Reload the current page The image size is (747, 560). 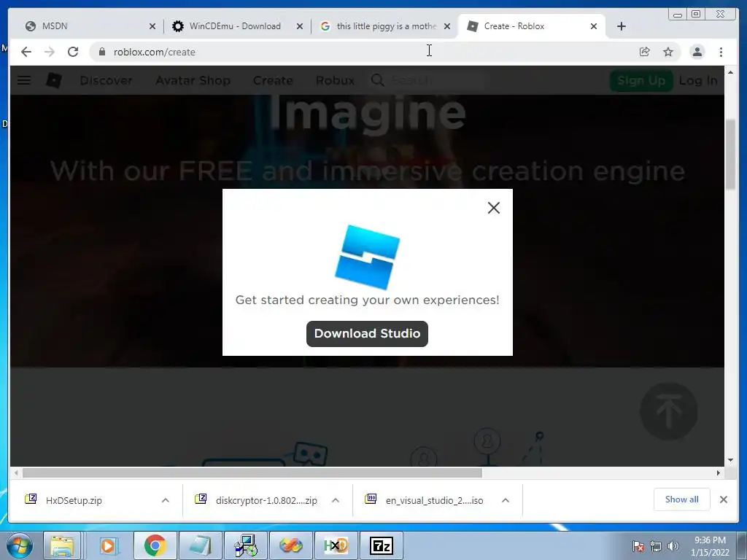click(x=73, y=52)
